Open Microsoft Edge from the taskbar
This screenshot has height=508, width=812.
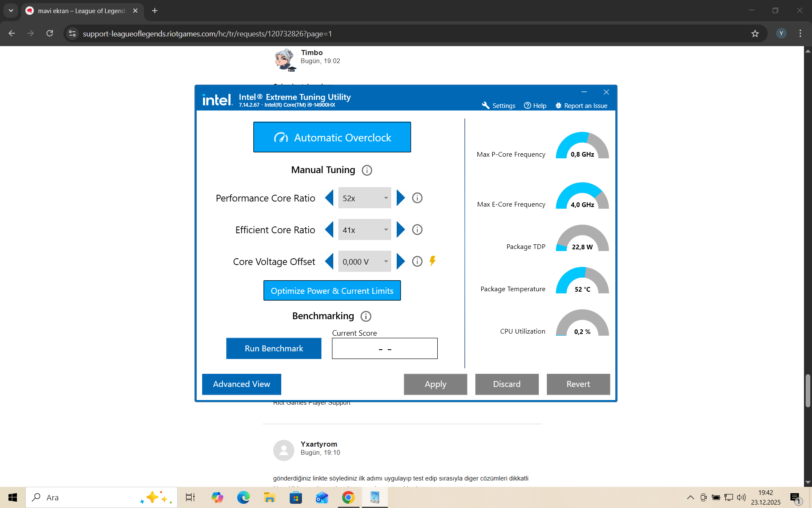point(244,497)
